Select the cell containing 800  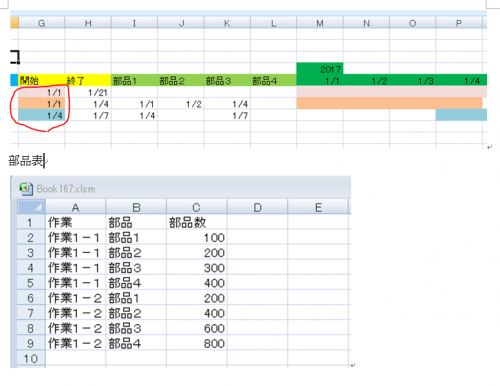[x=197, y=344]
